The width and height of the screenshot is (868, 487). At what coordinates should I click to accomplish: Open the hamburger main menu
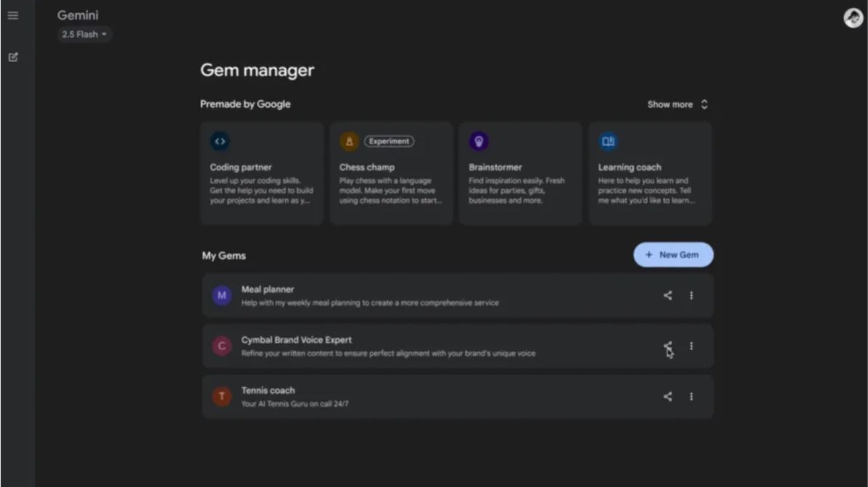(x=13, y=15)
